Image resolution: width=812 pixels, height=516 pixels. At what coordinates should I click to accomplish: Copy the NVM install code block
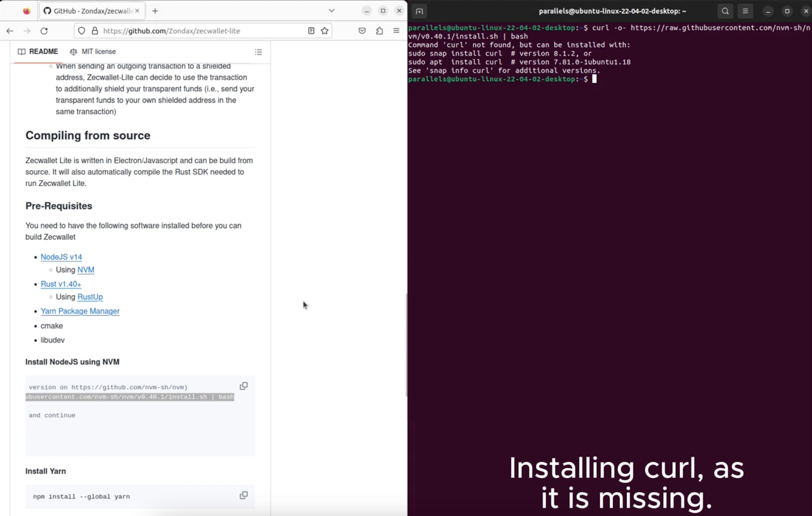coord(244,386)
